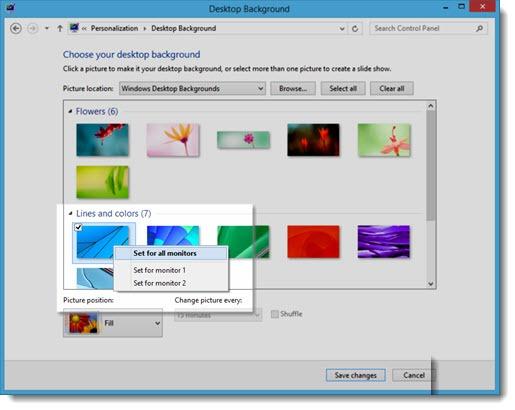Click the Up one level arrow
The width and height of the screenshot is (515, 410).
tap(60, 29)
